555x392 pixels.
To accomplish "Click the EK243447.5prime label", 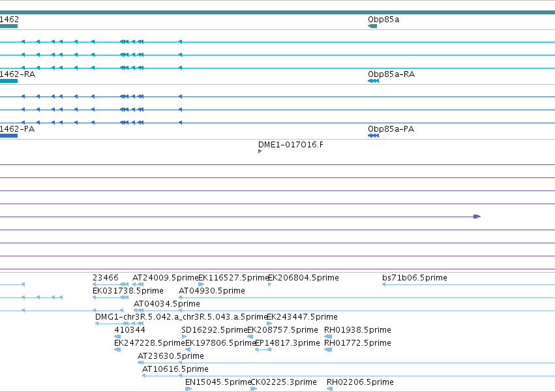I will pos(302,317).
